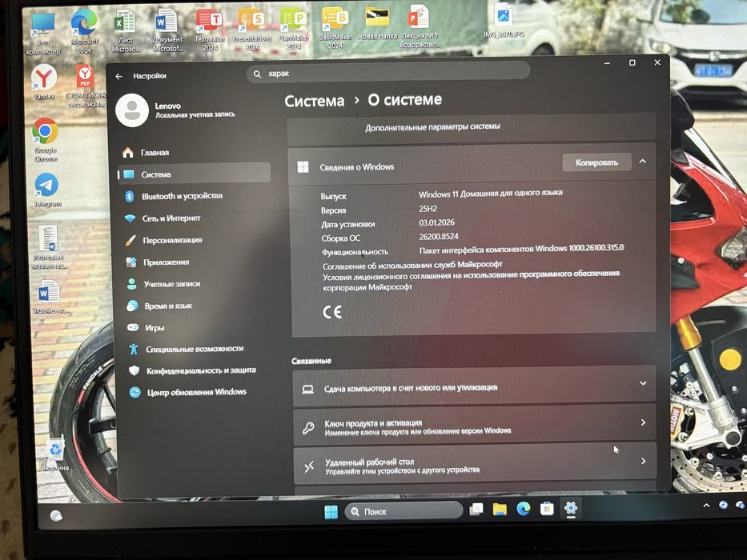
Task: Open the IMG_3870.JPG image file
Action: click(504, 21)
